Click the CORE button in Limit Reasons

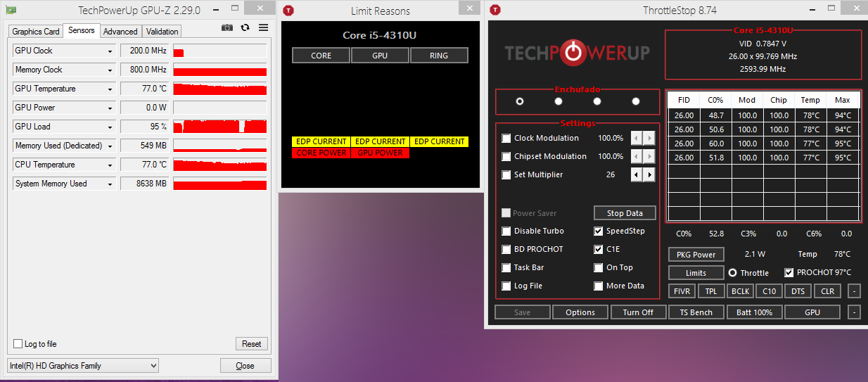click(321, 56)
